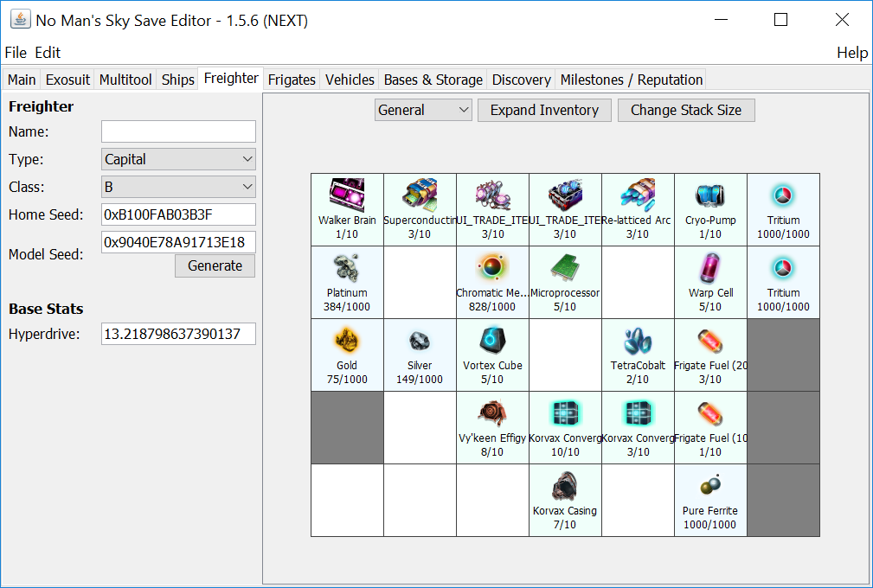Click the TetraCobalt item icon
The height and width of the screenshot is (588, 873).
638,341
